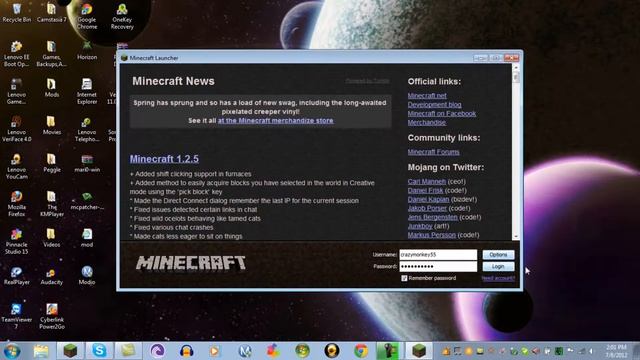
Task: Select the mari0-win desktop icon
Action: click(87, 163)
